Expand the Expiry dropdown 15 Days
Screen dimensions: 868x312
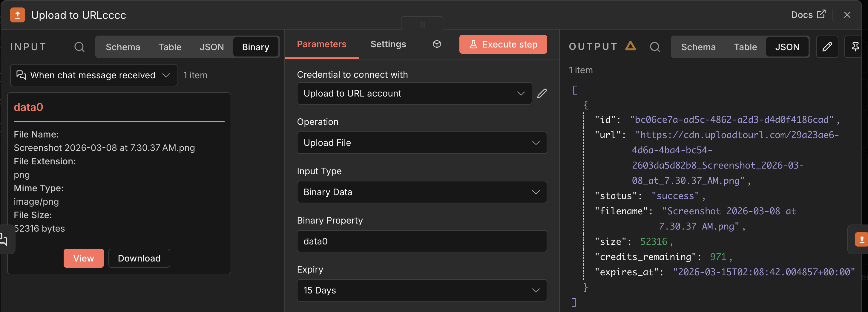421,290
